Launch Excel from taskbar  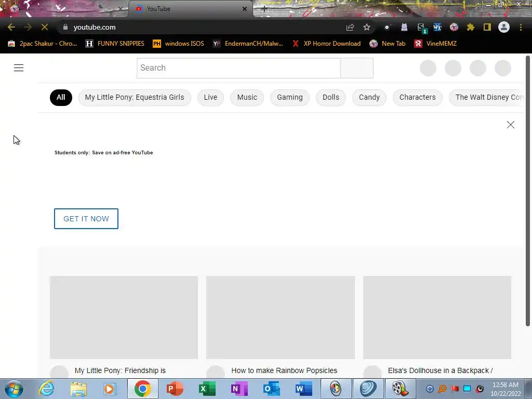(x=207, y=389)
